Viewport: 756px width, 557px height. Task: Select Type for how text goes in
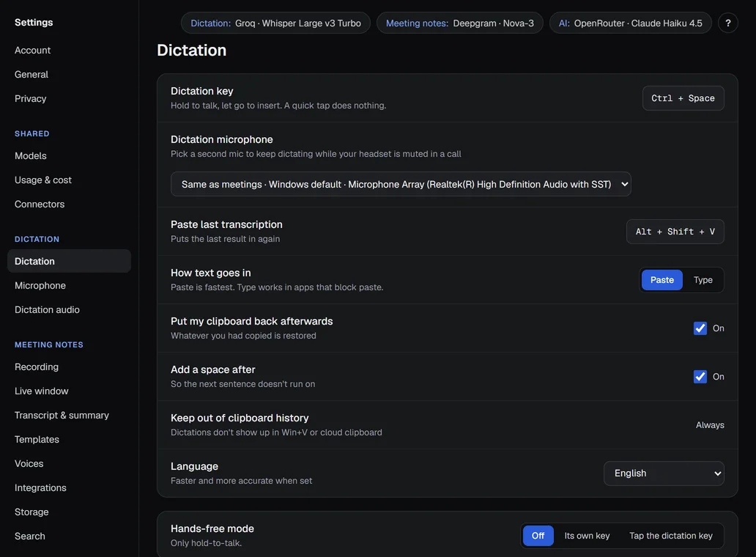click(x=703, y=280)
